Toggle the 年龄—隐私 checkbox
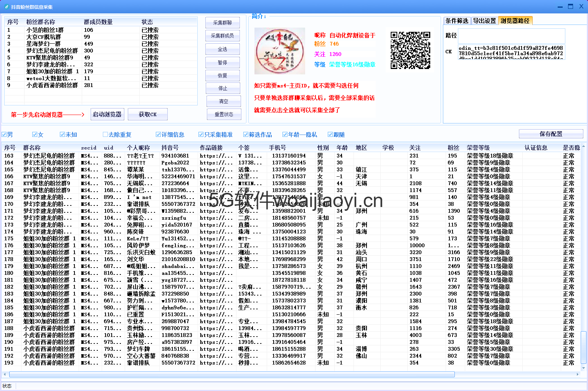 tap(300, 135)
